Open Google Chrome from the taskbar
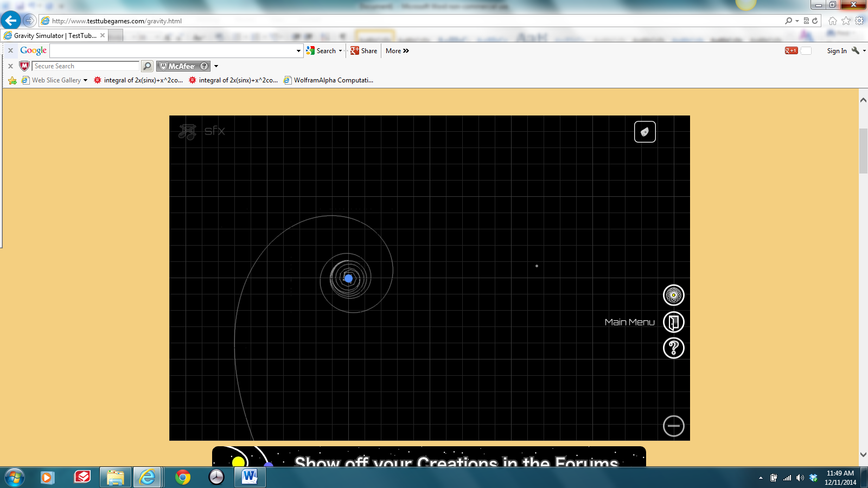 (183, 477)
